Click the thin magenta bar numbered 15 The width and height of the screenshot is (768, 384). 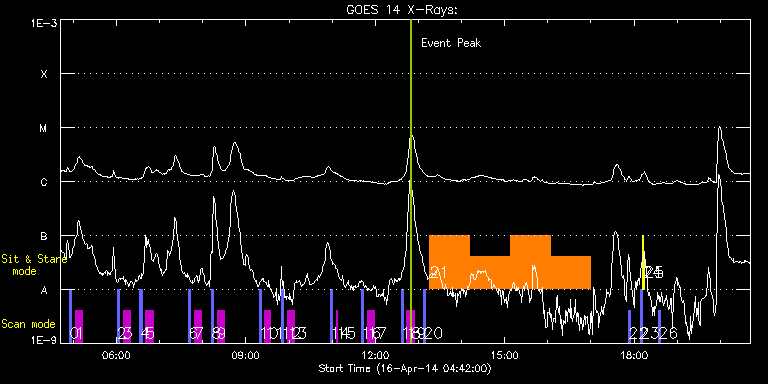(x=336, y=326)
